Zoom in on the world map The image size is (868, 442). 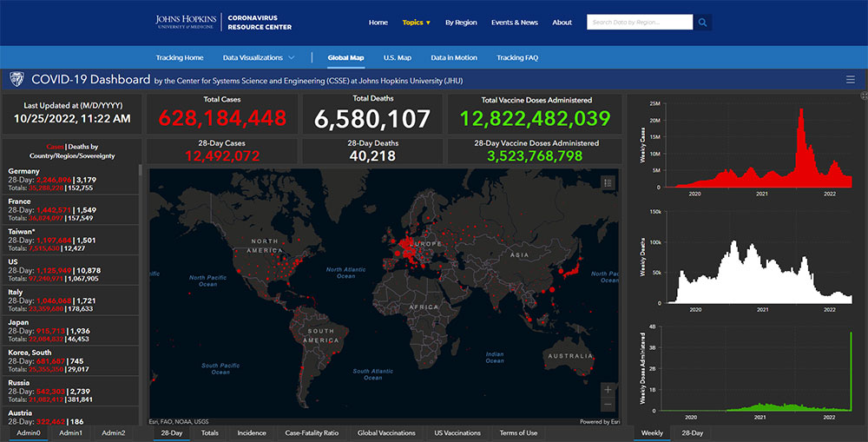(608, 390)
